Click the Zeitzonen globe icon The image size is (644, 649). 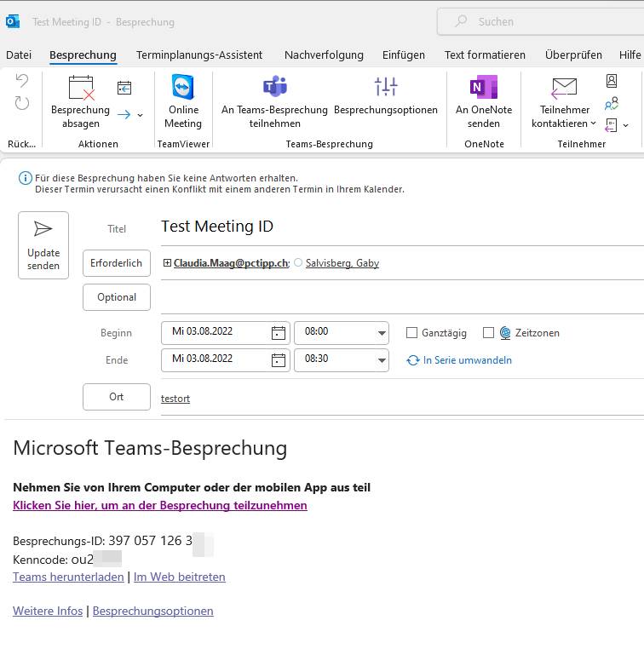[x=505, y=333]
